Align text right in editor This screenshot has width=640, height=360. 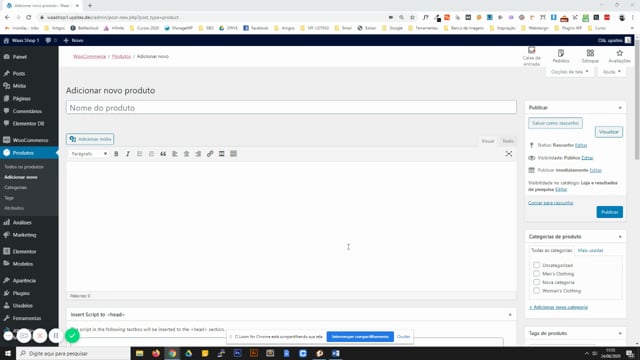point(198,154)
